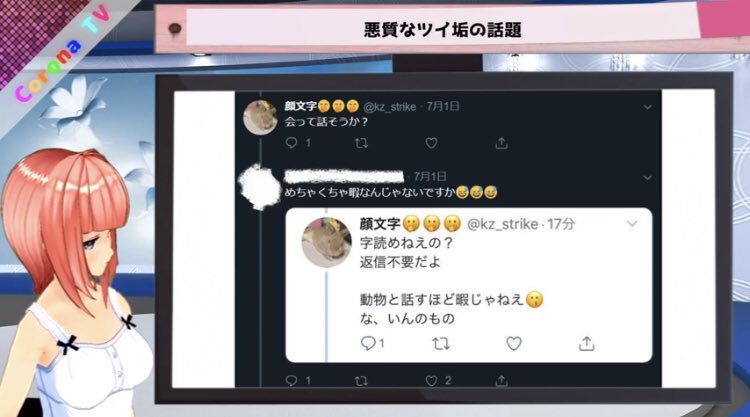Like the 字読めねえの tweet in white card
The height and width of the screenshot is (417, 750).
(x=513, y=343)
